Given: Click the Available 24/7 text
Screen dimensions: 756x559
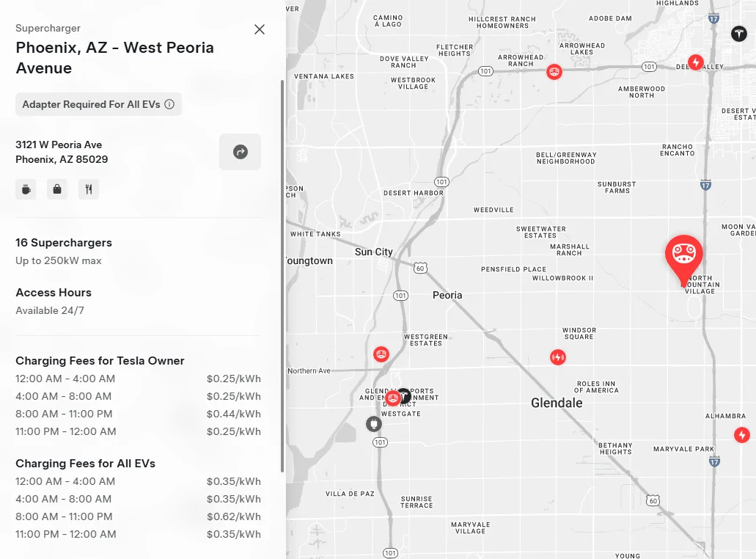Looking at the screenshot, I should pyautogui.click(x=50, y=310).
